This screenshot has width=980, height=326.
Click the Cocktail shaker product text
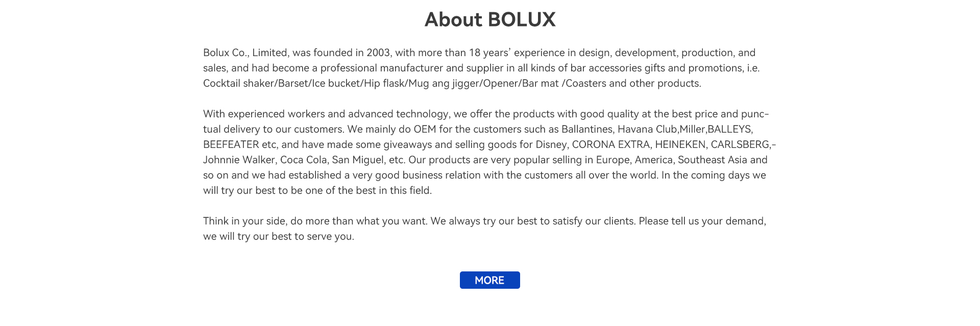tap(239, 83)
